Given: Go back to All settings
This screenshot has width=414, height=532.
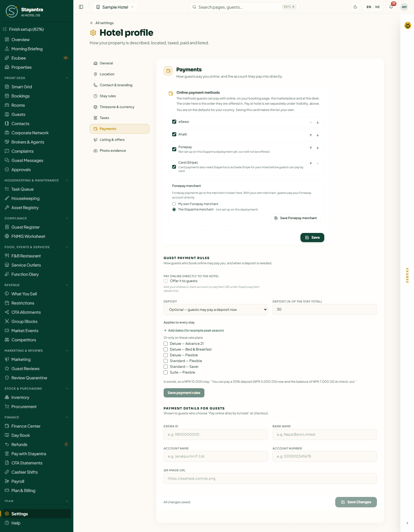Looking at the screenshot, I should pos(102,23).
